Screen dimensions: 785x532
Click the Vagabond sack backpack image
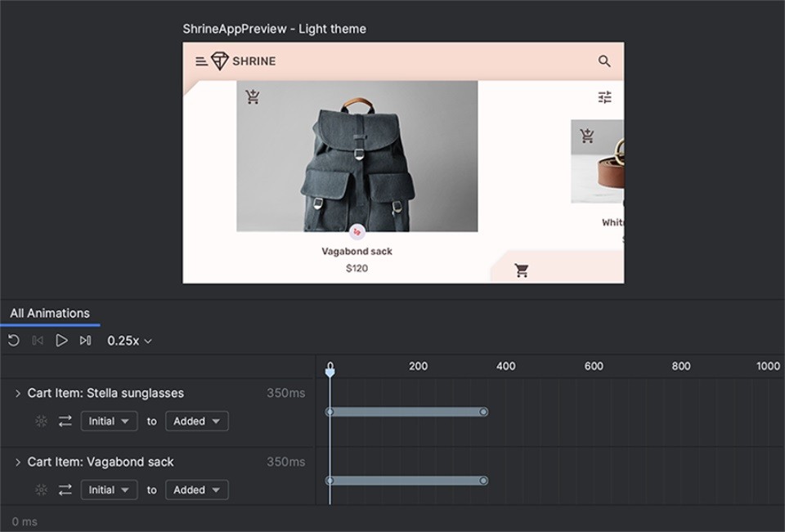pos(357,156)
